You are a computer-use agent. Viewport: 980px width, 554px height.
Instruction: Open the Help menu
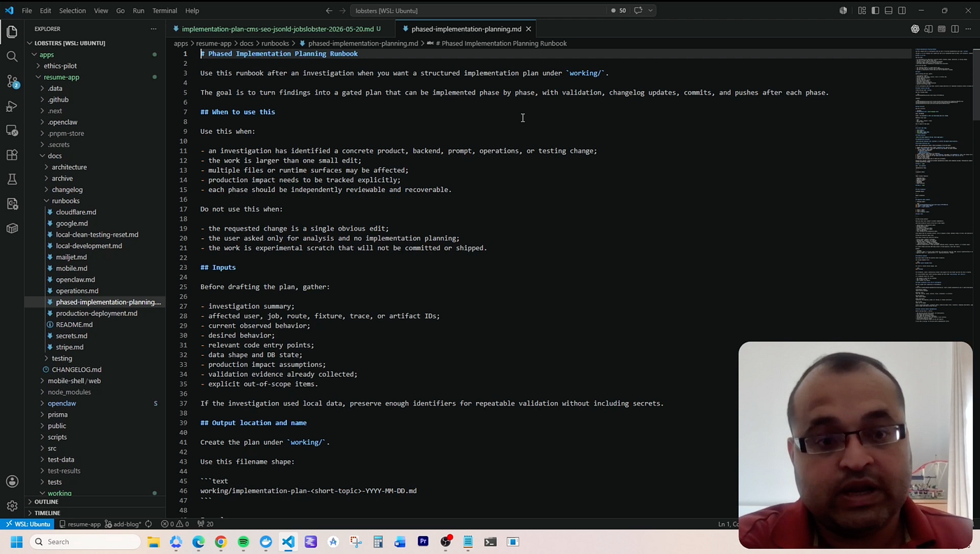(x=192, y=11)
